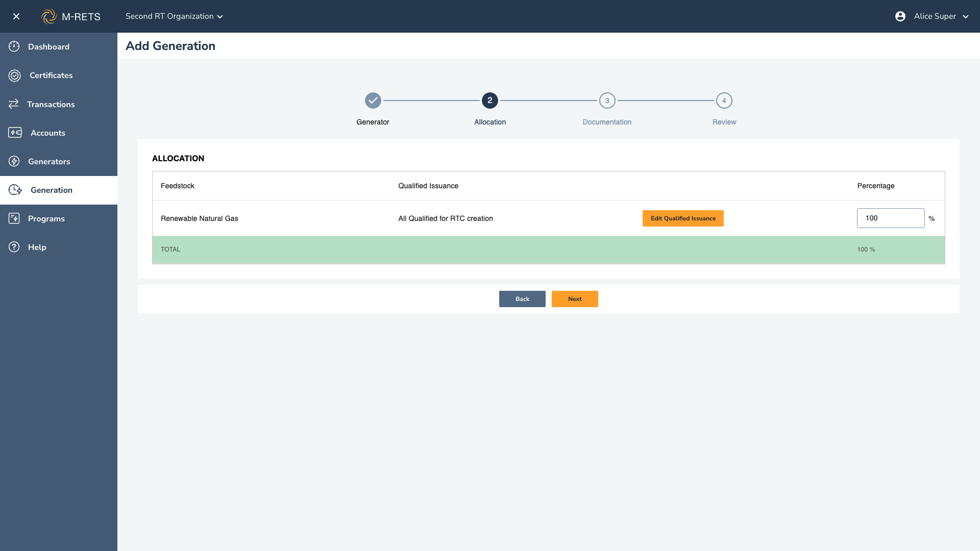Jump to step 4 Review
Screen dimensions: 980x551
724,101
